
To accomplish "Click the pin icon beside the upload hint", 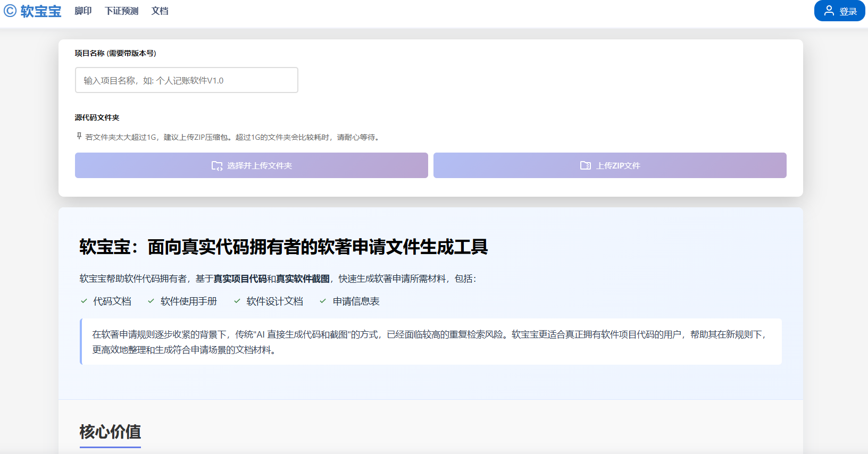I will coord(79,136).
